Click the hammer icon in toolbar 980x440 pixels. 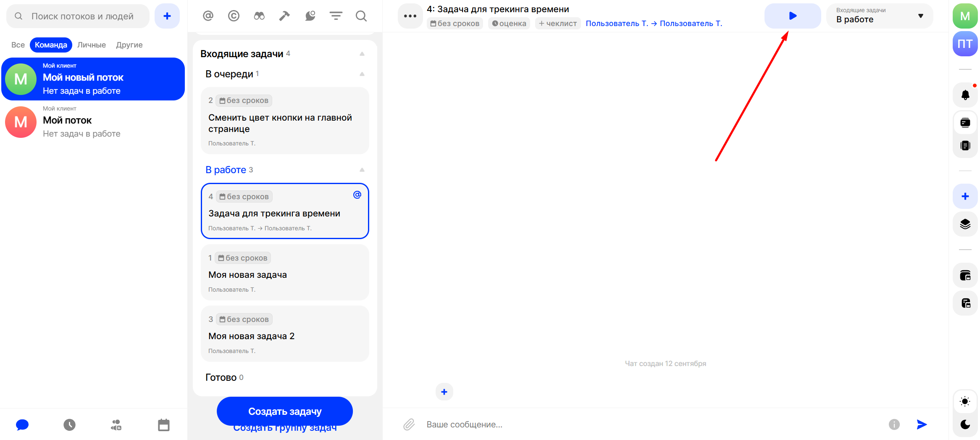click(284, 16)
